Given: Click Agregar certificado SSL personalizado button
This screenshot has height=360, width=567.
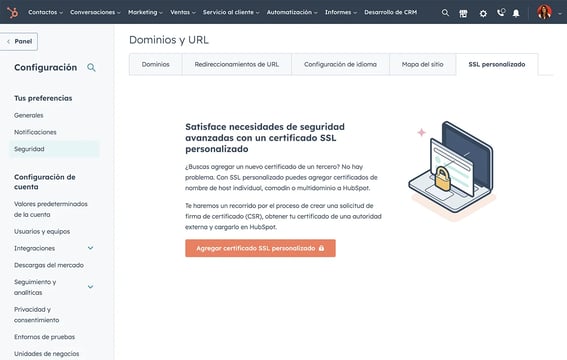Looking at the screenshot, I should pyautogui.click(x=260, y=248).
